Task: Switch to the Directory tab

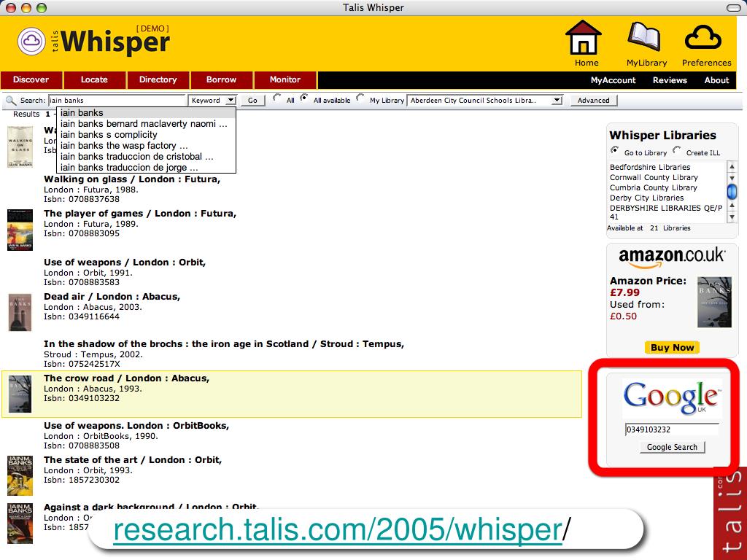Action: (158, 80)
